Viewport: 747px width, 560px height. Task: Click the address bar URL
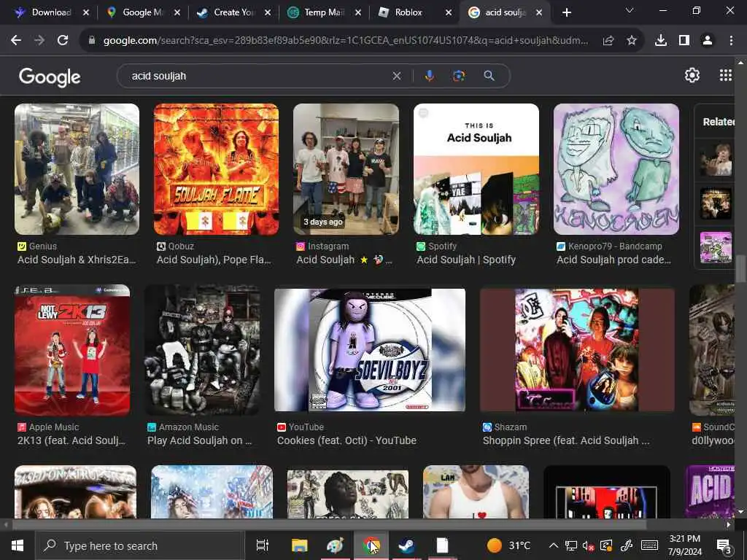click(345, 41)
